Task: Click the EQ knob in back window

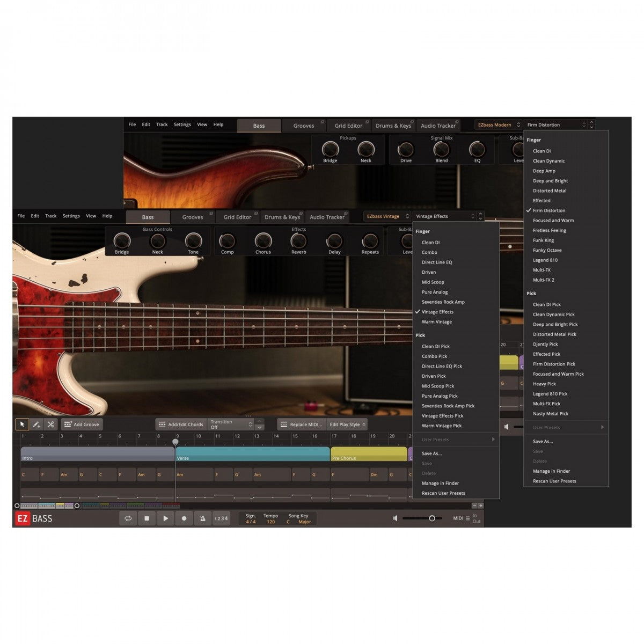Action: [x=477, y=149]
